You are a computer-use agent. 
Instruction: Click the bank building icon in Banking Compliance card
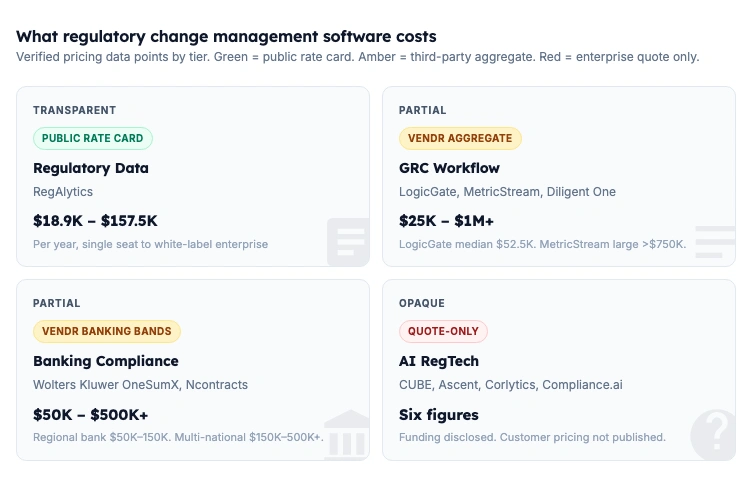(x=347, y=435)
